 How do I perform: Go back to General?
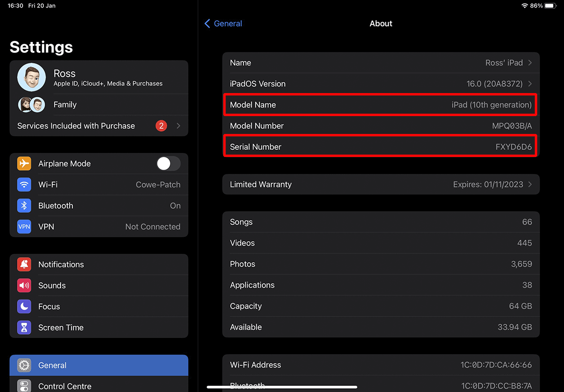click(x=223, y=24)
